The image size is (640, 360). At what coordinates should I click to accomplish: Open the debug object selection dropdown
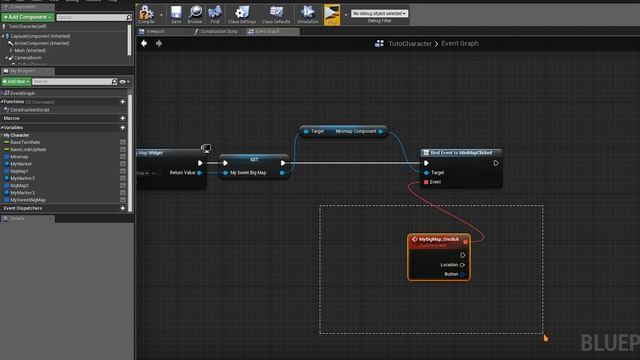point(379,13)
